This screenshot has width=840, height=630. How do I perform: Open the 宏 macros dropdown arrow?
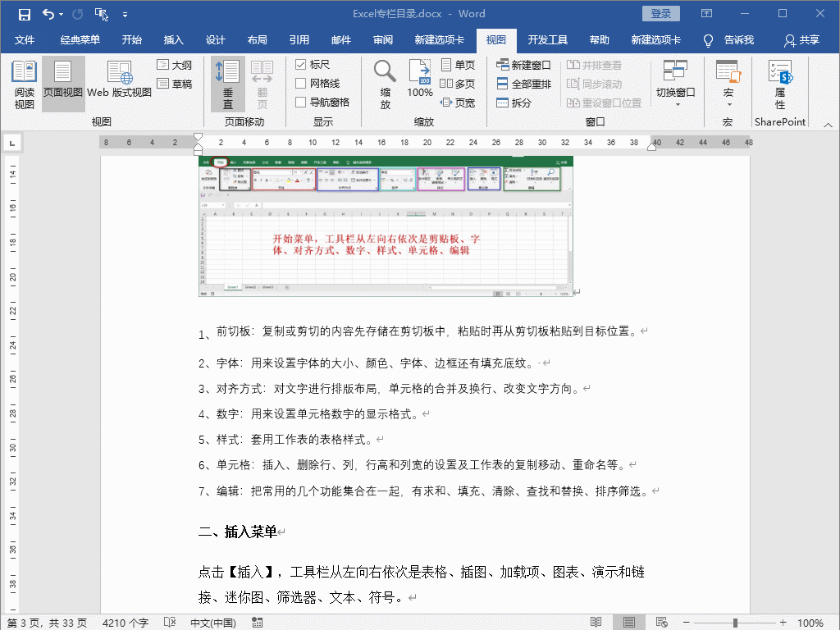coord(729,104)
